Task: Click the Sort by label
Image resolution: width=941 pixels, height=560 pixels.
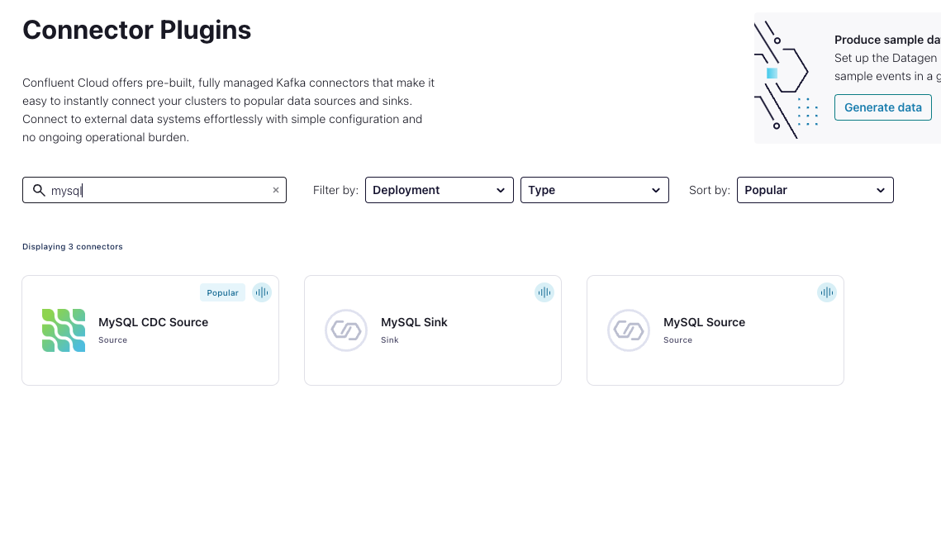Action: tap(710, 190)
